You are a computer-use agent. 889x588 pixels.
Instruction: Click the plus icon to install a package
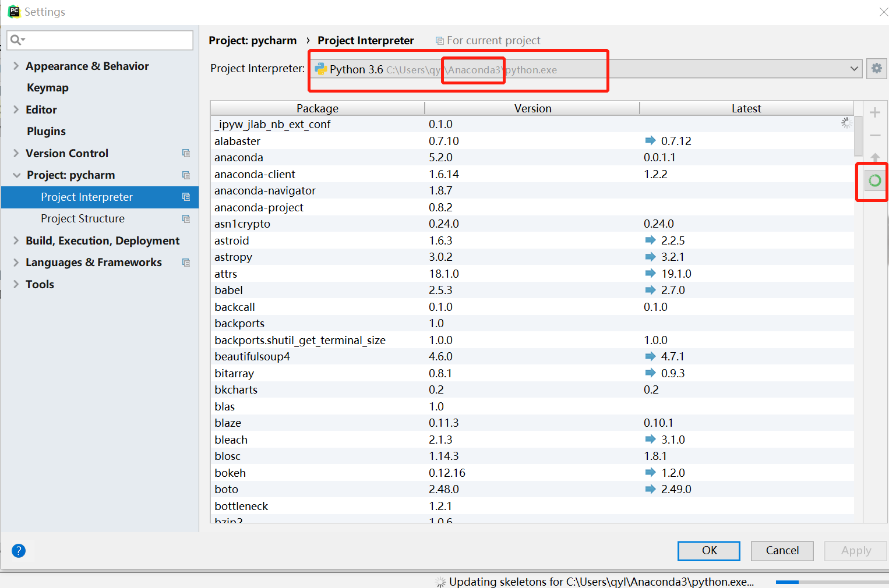(x=875, y=112)
